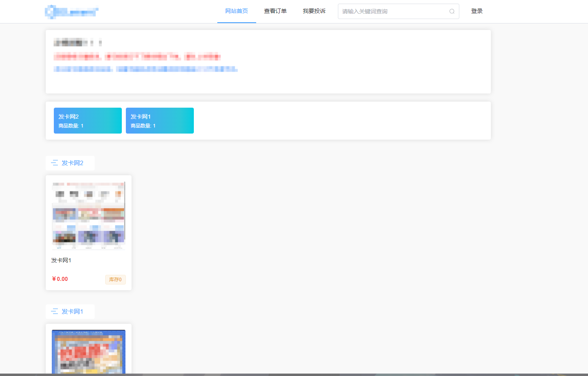Select the 发卡网2 gradient category card

88,121
